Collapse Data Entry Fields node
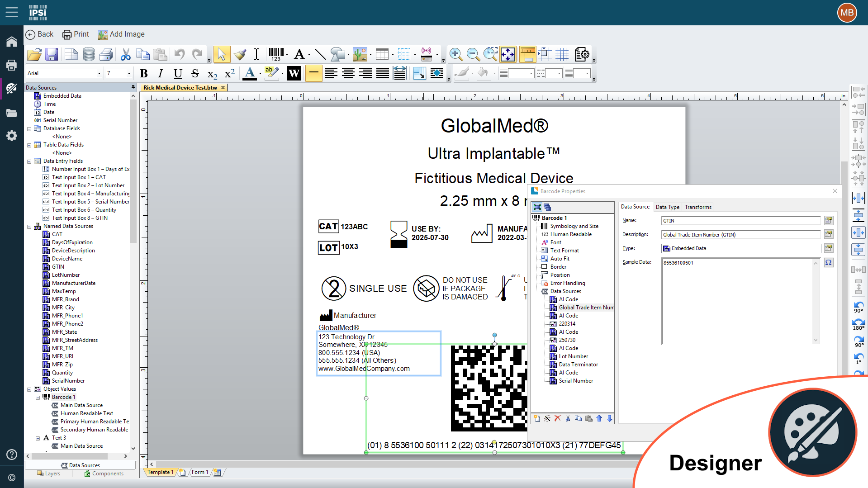868x488 pixels. (x=29, y=161)
